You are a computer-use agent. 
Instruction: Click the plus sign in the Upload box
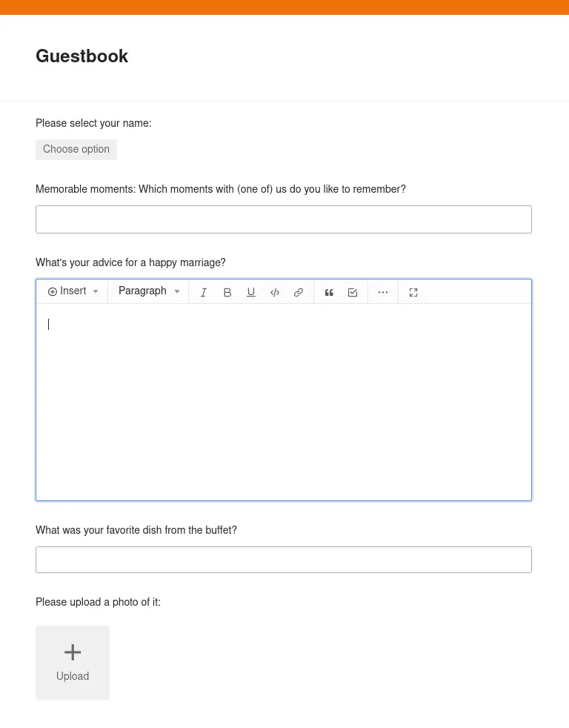coord(73,652)
